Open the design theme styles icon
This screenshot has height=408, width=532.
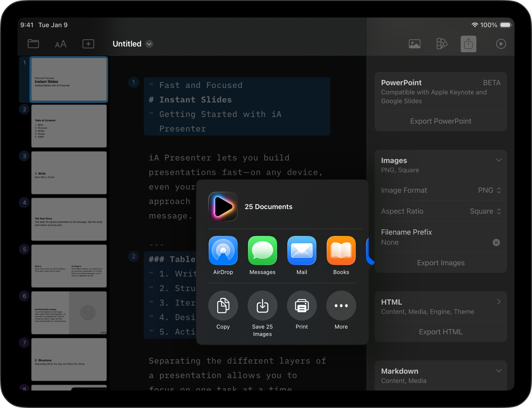(x=442, y=44)
